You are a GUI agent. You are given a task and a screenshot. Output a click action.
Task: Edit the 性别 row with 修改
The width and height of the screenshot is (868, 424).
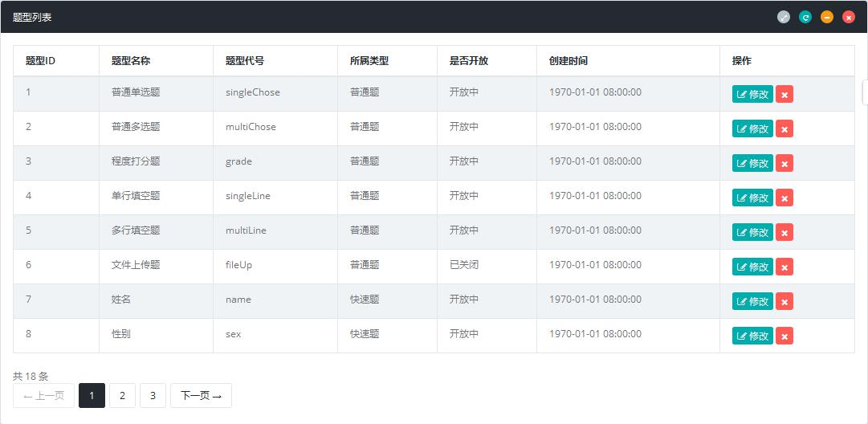(x=752, y=336)
